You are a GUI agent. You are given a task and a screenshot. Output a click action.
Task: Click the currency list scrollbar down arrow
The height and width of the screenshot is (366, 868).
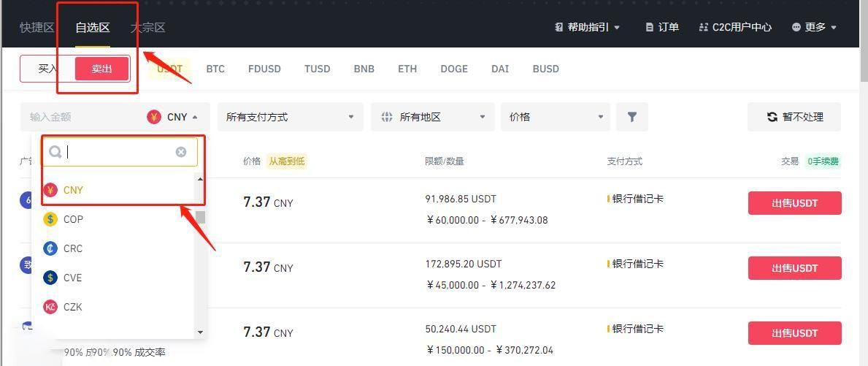(201, 332)
